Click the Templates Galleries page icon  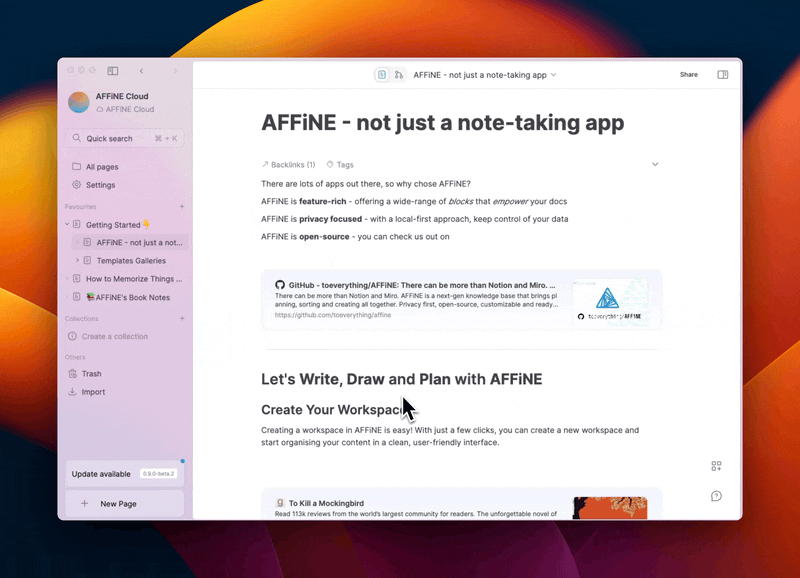point(87,261)
